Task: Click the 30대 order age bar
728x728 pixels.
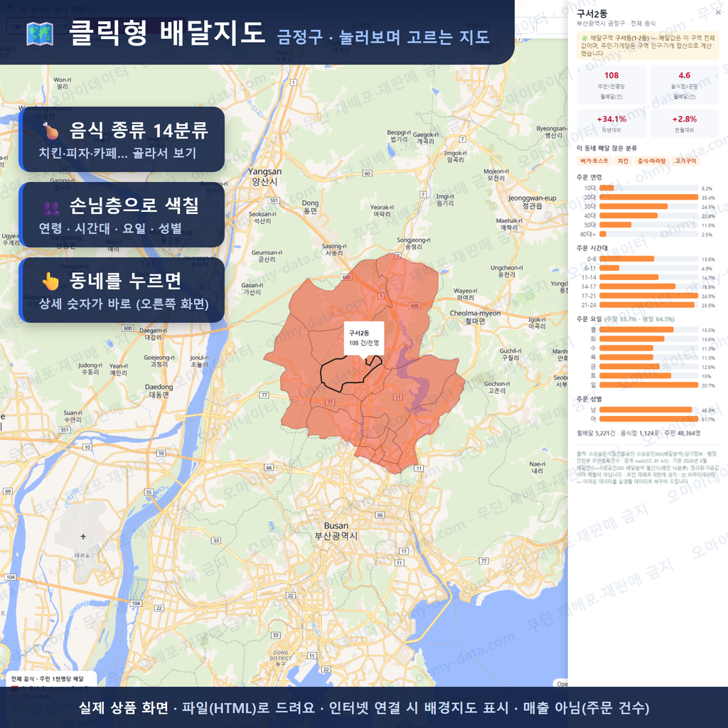Action: click(648, 207)
